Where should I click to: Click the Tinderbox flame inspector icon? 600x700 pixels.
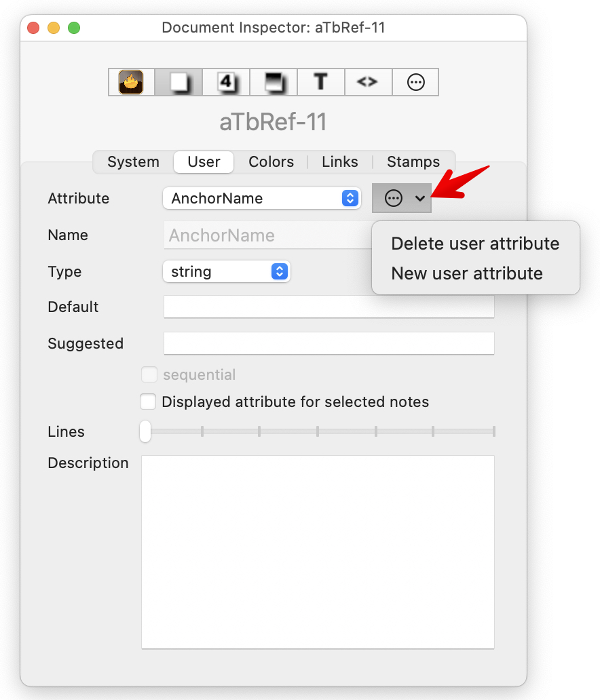pyautogui.click(x=132, y=83)
